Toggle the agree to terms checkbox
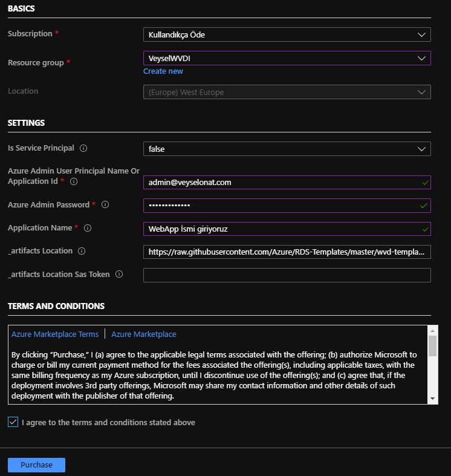The image size is (451, 476). click(13, 422)
